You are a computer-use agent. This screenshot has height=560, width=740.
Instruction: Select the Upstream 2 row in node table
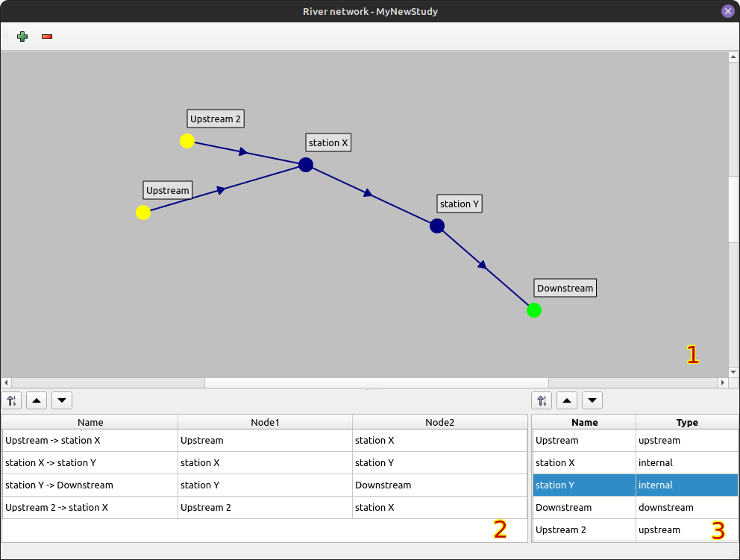tap(583, 529)
